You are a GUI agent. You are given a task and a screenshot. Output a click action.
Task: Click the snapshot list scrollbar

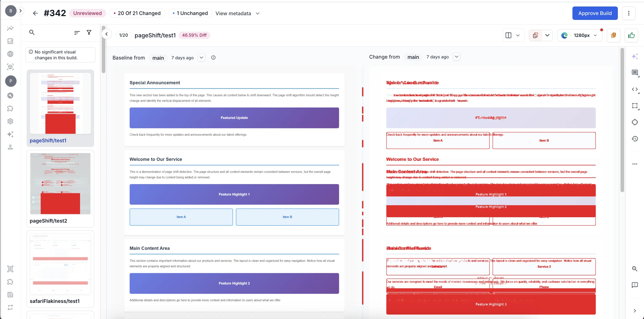(104, 49)
